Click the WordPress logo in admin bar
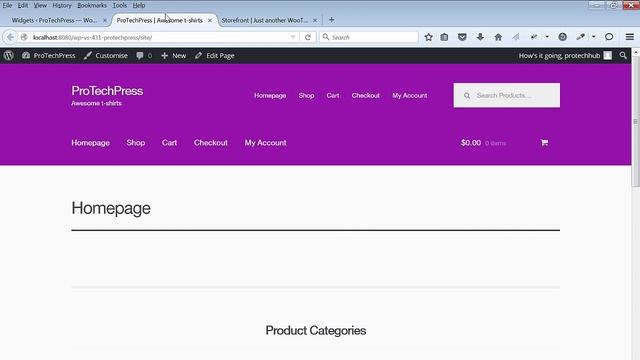The height and width of the screenshot is (360, 640). click(x=9, y=56)
